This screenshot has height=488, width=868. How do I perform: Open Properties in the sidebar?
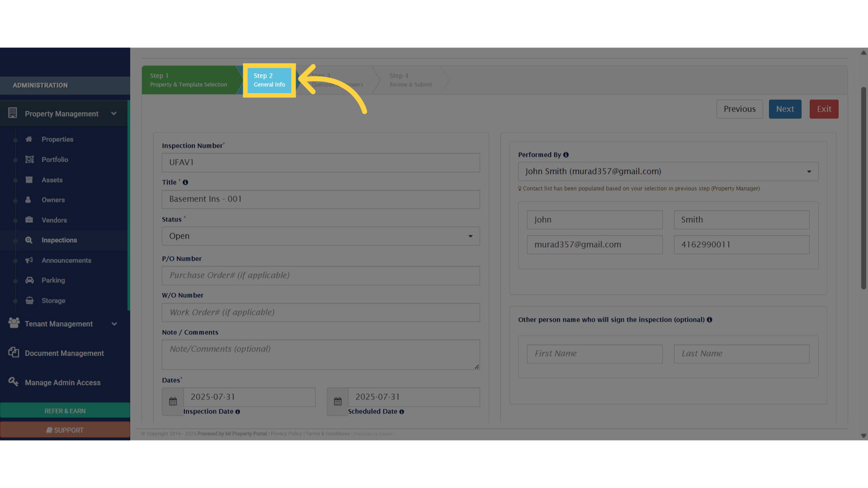(x=57, y=139)
